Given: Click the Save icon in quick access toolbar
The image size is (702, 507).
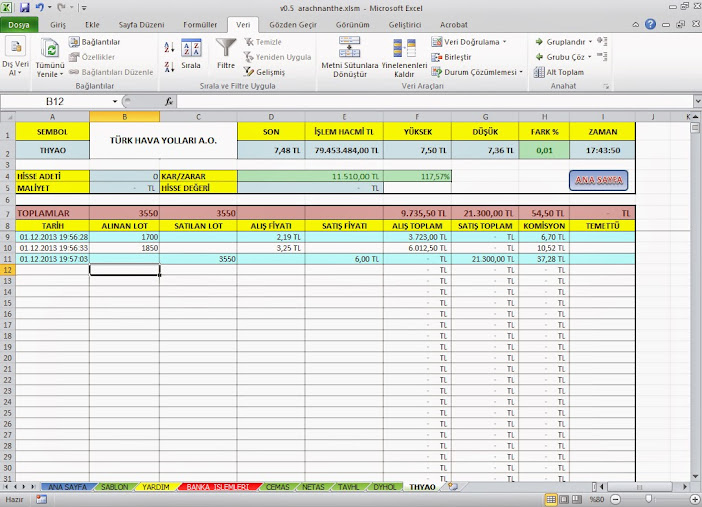Looking at the screenshot, I should tap(25, 8).
